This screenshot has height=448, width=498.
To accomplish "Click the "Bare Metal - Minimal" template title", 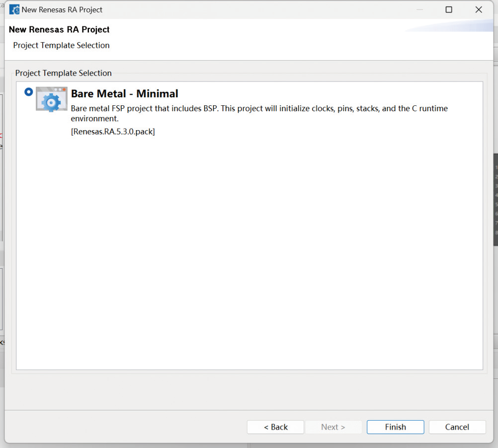I will click(x=124, y=93).
